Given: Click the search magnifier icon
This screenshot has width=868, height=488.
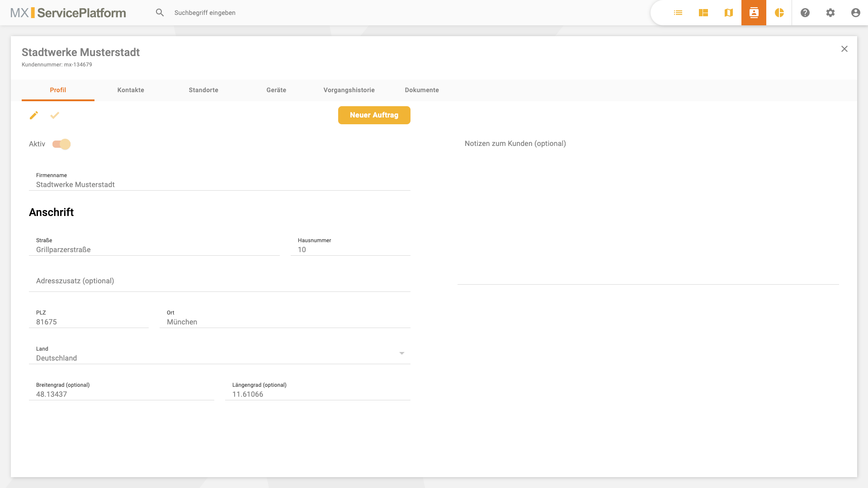Looking at the screenshot, I should 160,13.
